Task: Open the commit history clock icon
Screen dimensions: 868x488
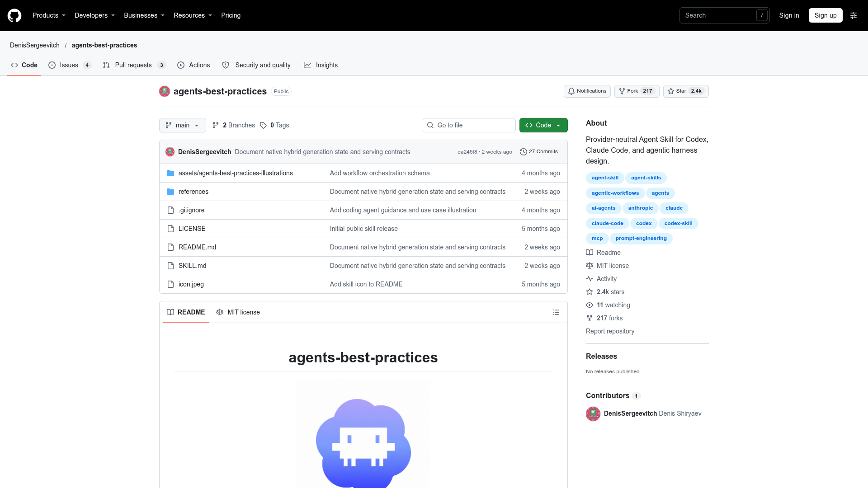Action: [x=524, y=152]
